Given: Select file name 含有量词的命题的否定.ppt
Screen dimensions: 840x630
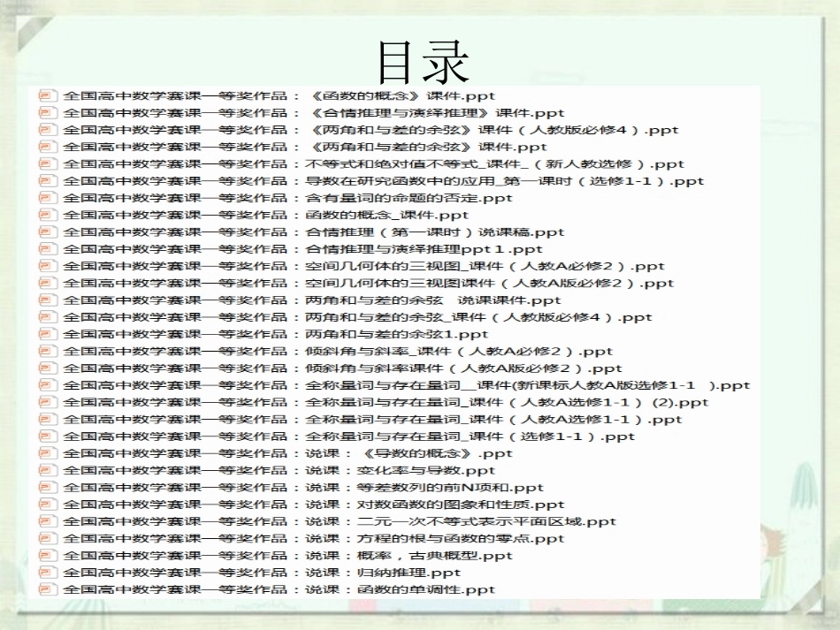Looking at the screenshot, I should (288, 198).
